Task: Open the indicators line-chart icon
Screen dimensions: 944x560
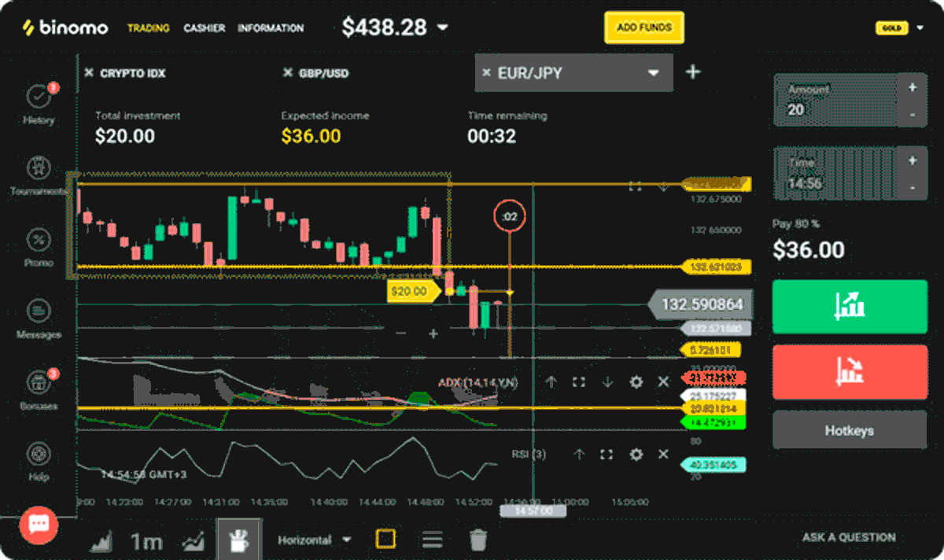Action: 194,541
